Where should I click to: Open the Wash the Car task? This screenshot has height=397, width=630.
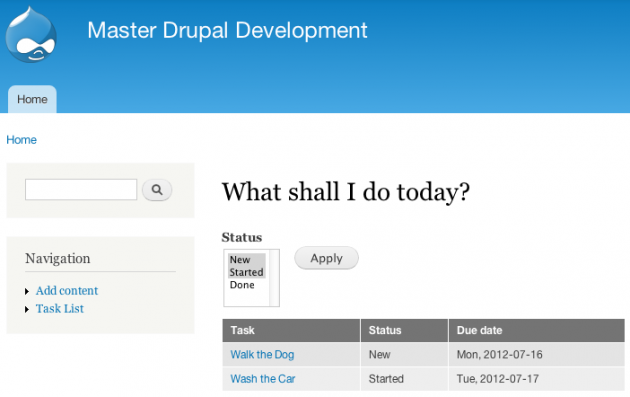pos(263,379)
